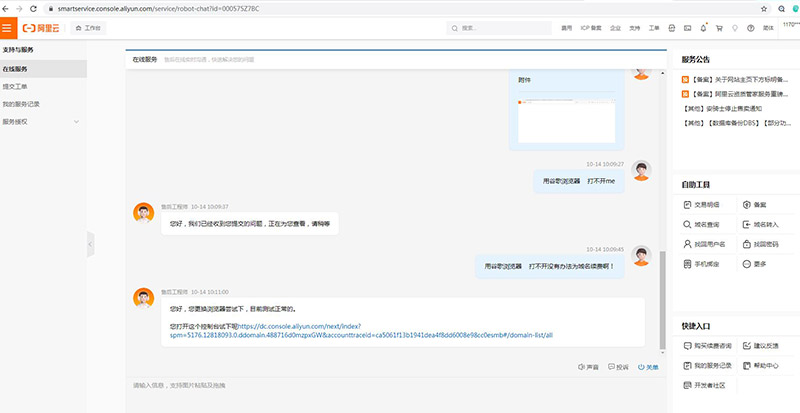Select 提交工单 in the sidebar
The height and width of the screenshot is (413, 800).
(16, 87)
